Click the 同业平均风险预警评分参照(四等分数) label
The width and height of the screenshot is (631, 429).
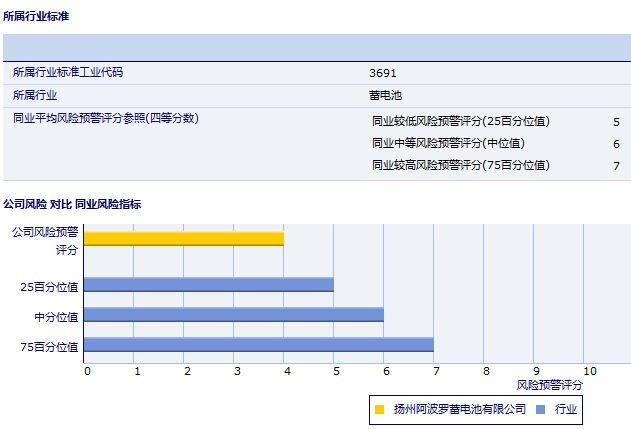106,118
